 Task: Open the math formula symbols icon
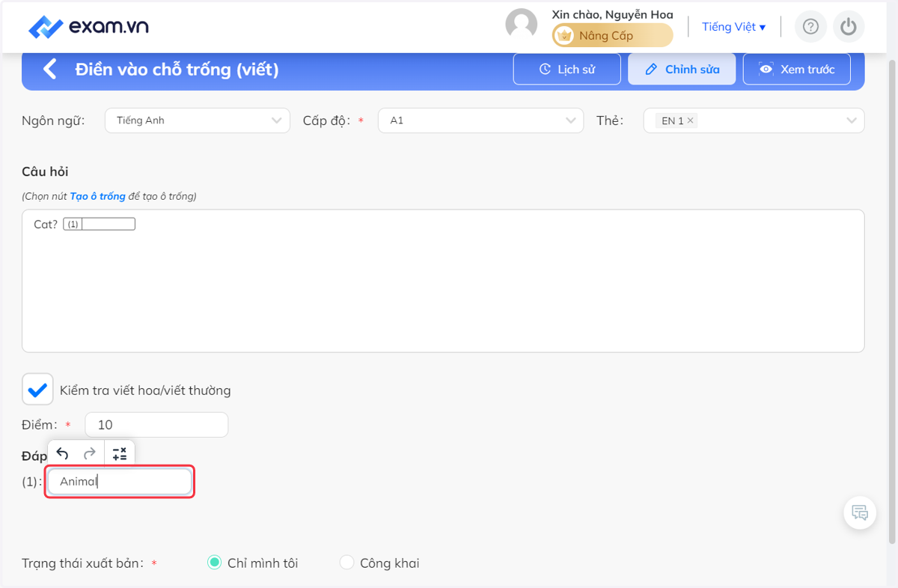tap(120, 453)
